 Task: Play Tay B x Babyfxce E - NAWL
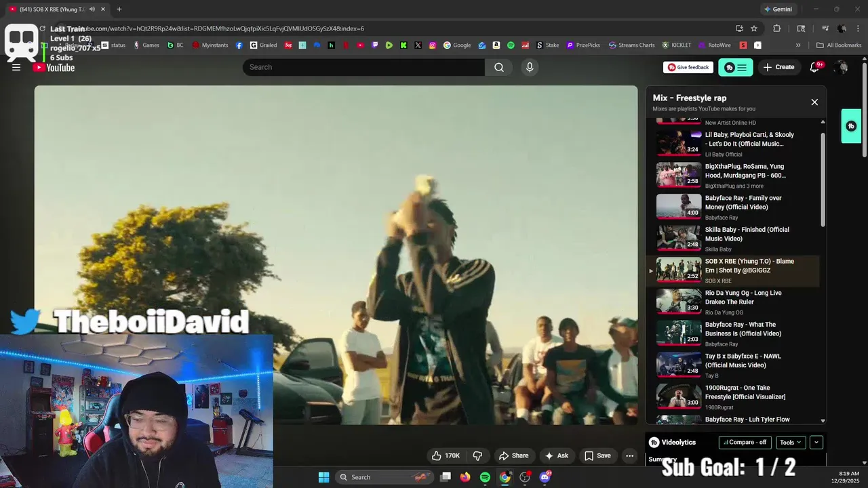click(x=732, y=365)
